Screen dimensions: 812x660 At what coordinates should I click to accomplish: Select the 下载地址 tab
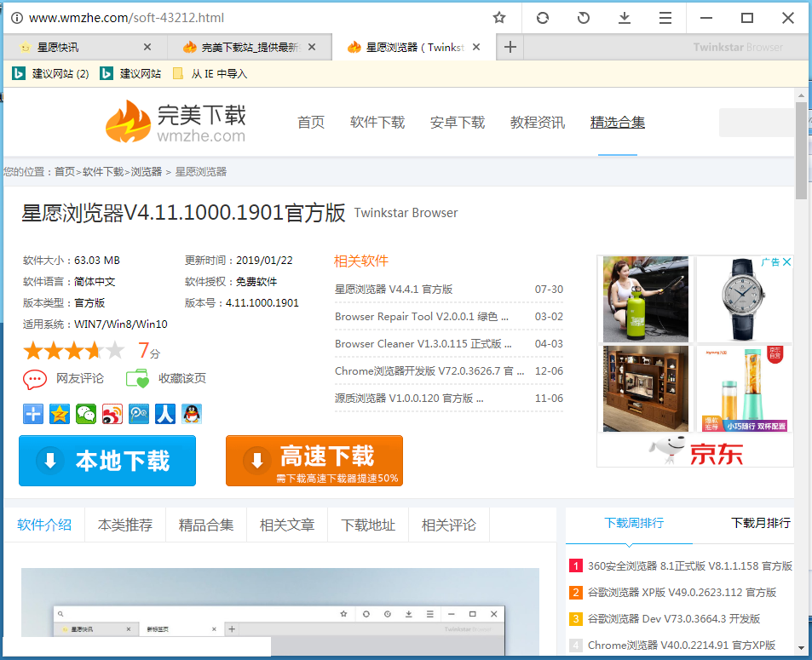[x=368, y=525]
